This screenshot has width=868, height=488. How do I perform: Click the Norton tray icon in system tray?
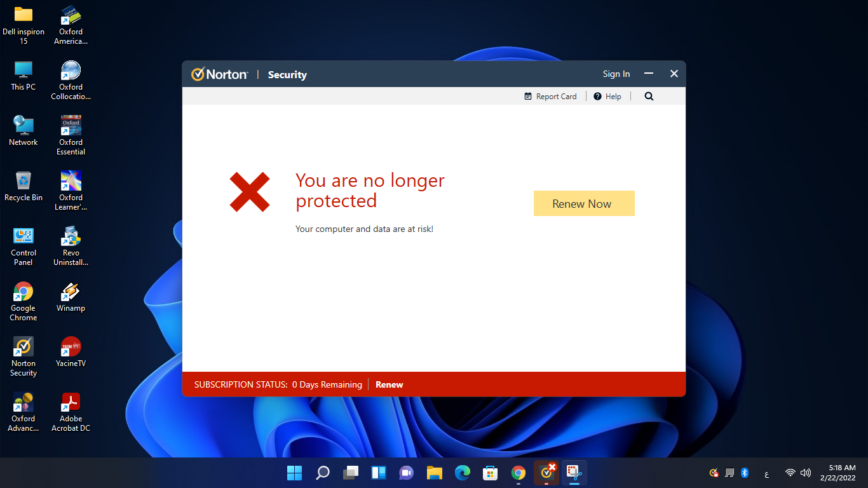pyautogui.click(x=714, y=473)
